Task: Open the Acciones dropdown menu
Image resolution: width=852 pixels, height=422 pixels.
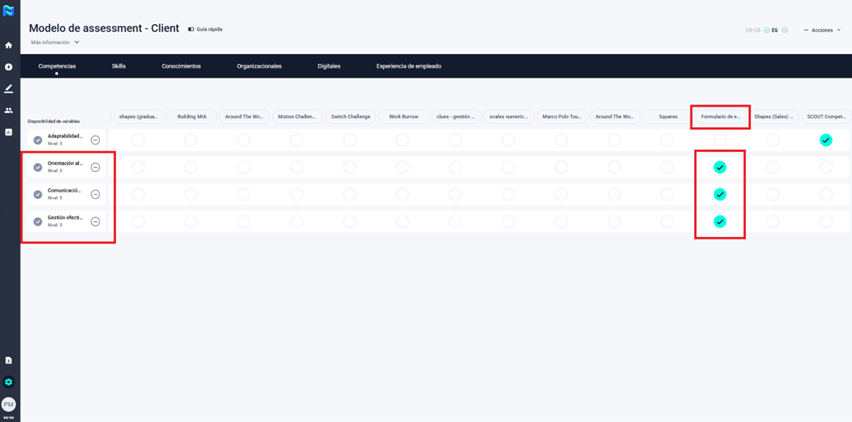Action: coord(825,30)
